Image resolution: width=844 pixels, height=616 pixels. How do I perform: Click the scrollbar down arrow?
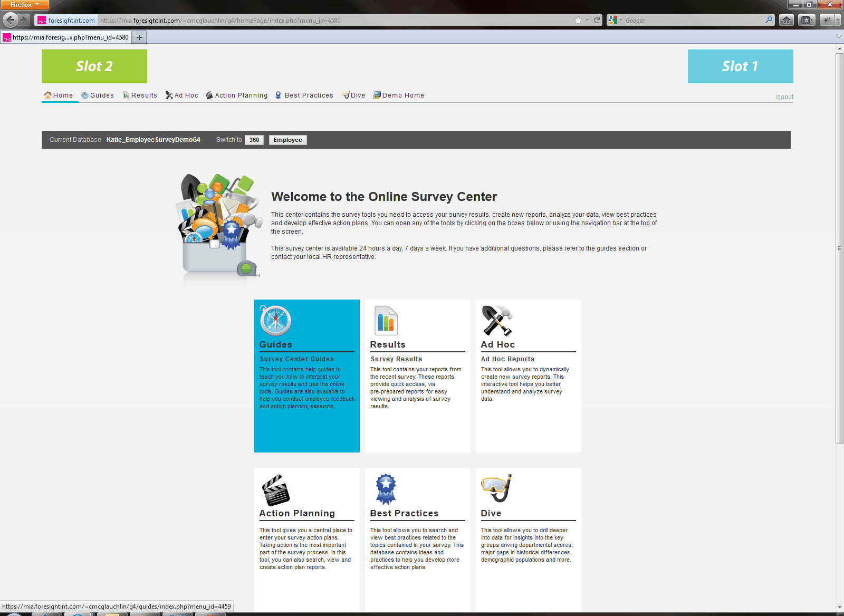840,608
